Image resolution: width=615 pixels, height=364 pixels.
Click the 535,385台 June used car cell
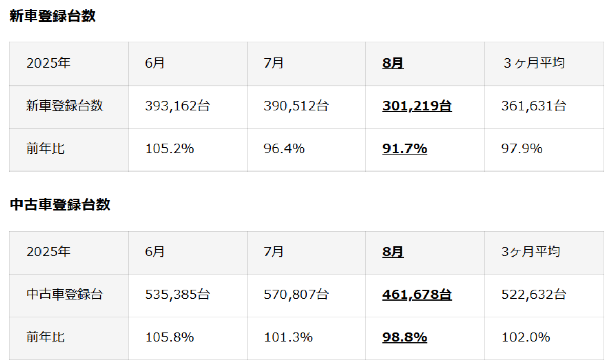click(x=188, y=295)
